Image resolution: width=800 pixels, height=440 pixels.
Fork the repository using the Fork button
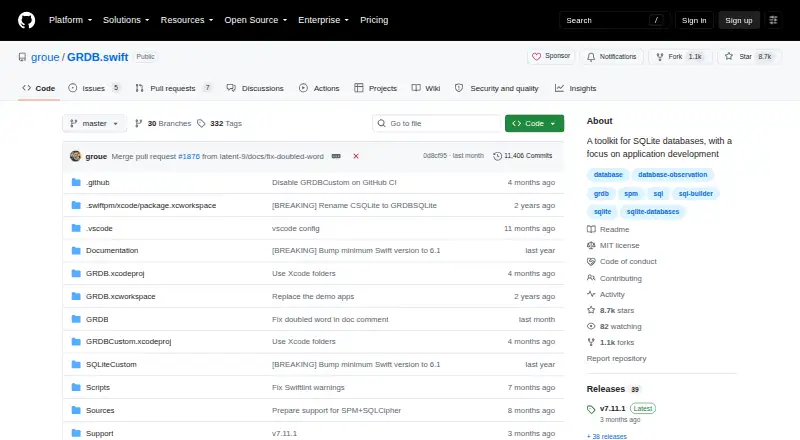679,57
